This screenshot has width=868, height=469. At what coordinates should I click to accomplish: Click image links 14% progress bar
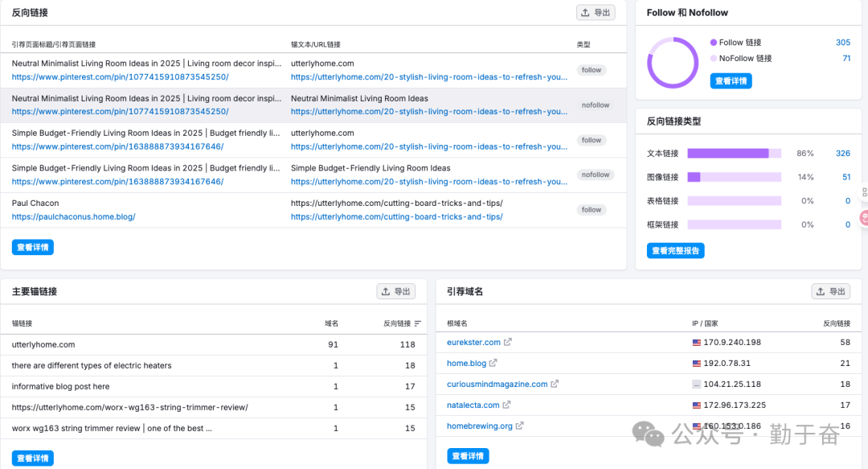click(734, 177)
